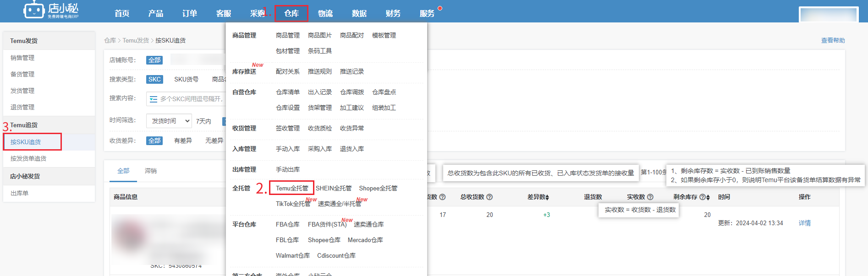868x276 pixels.
Task: Open the 财务 top menu
Action: point(393,13)
